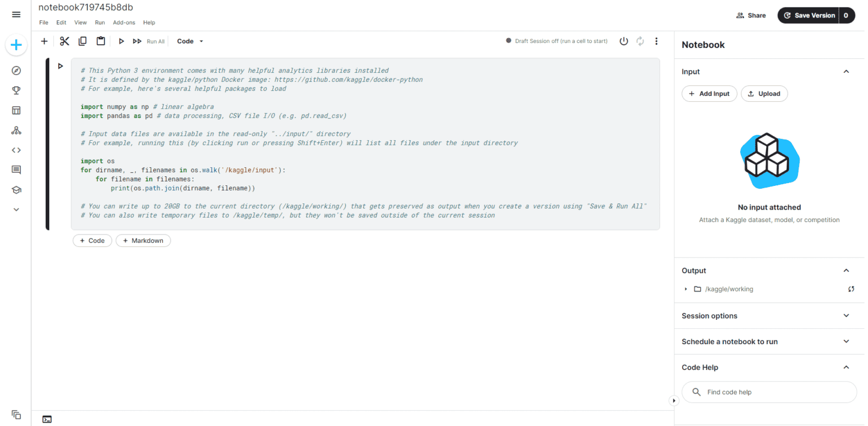Screen dimensions: 868x426
Task: Open the console terminal at bottom
Action: pyautogui.click(x=47, y=419)
